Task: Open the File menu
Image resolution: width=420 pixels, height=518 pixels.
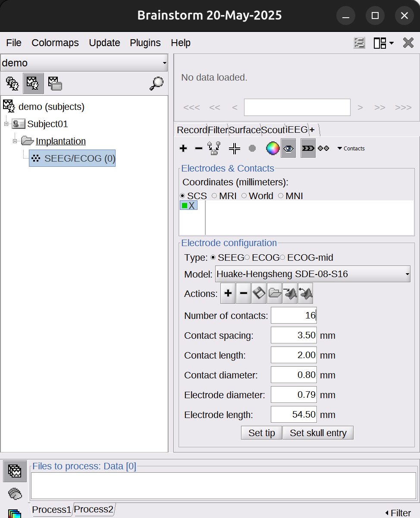Action: click(x=14, y=43)
